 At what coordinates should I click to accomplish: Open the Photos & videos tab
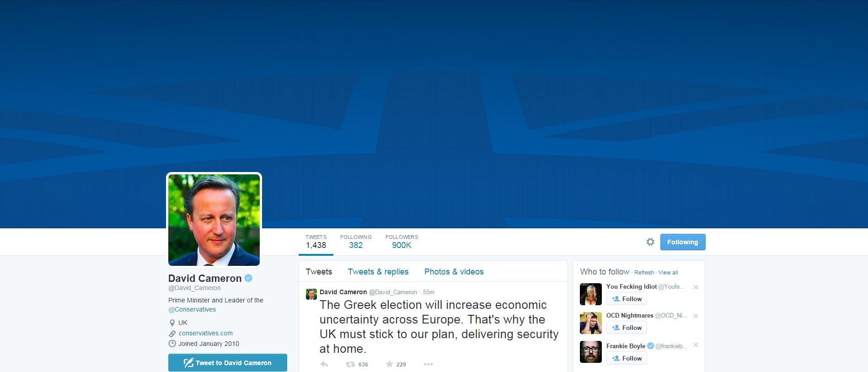[x=454, y=272]
